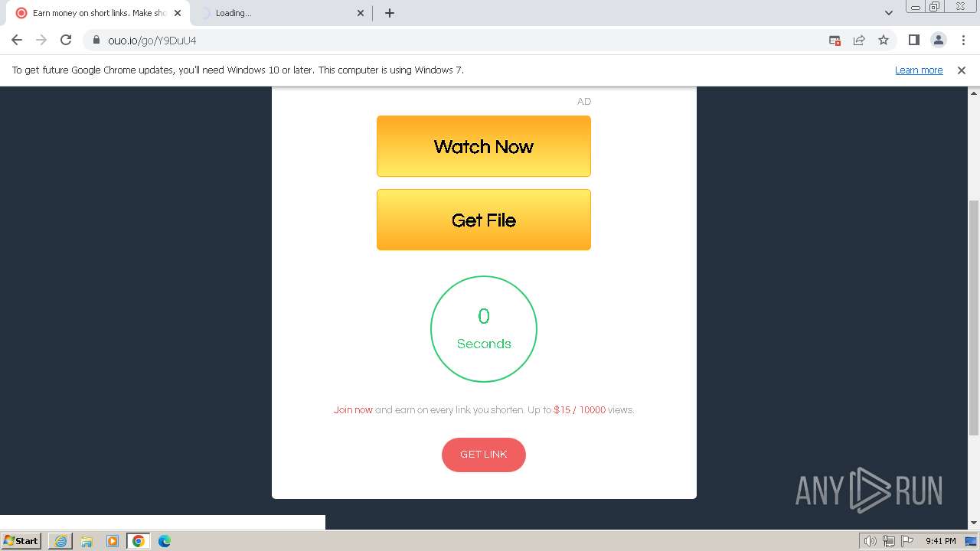Screen dimensions: 980x551
Task: Open Microsoft Edge from the taskbar
Action: 165,541
